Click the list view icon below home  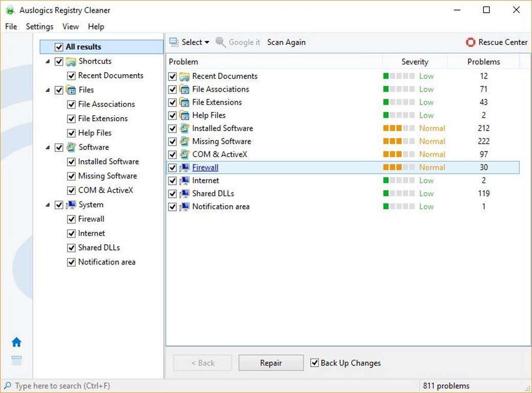[x=16, y=361]
